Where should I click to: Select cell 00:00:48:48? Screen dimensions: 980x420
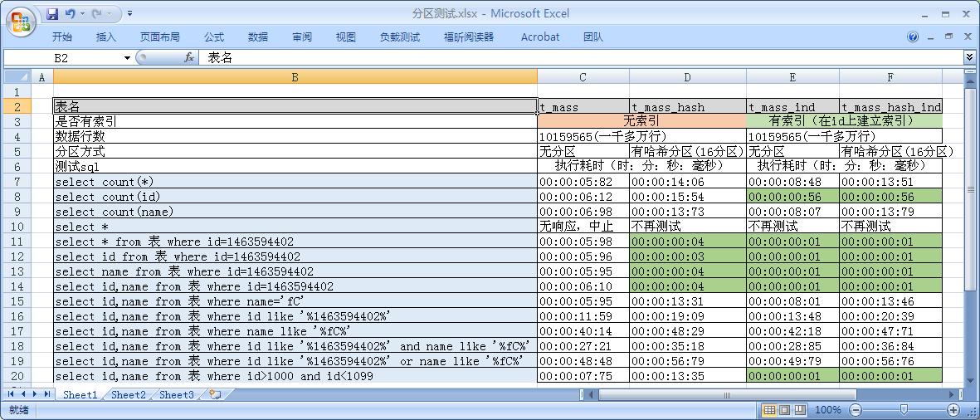click(x=583, y=361)
